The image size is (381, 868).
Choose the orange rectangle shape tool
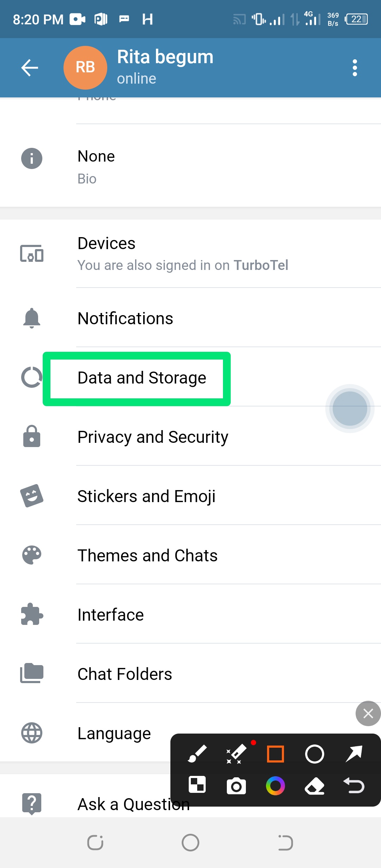click(x=276, y=754)
